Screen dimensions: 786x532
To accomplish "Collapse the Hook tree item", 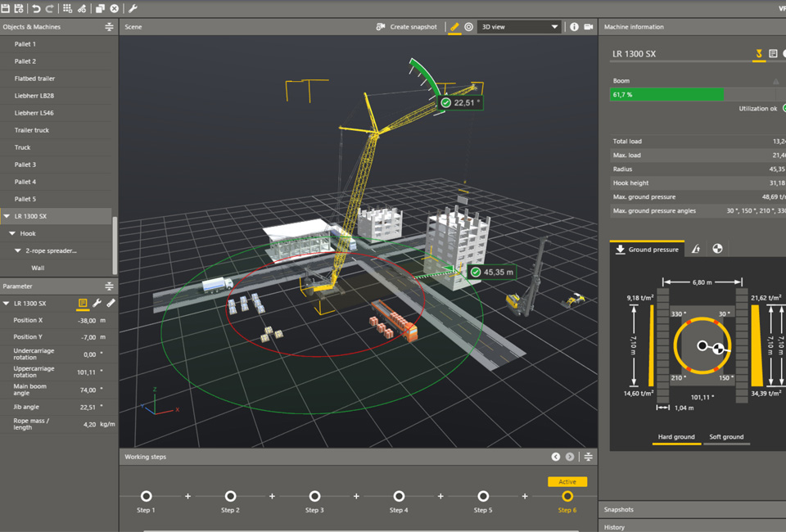I will [x=12, y=234].
